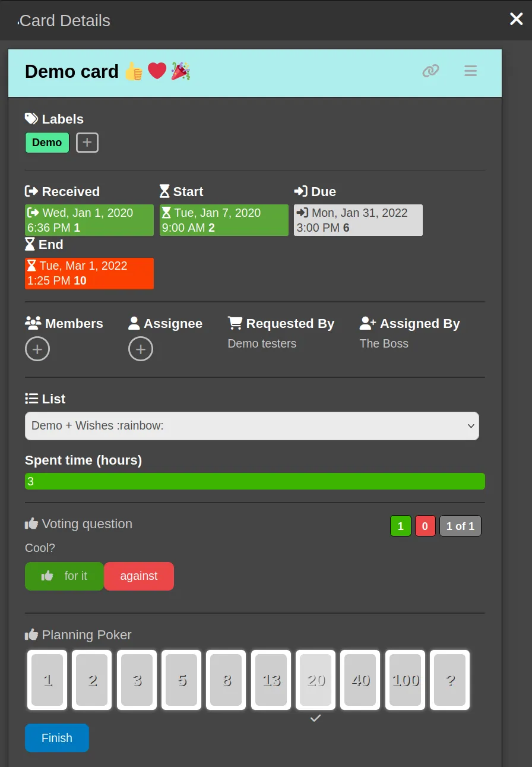Click the Members group icon

(33, 323)
